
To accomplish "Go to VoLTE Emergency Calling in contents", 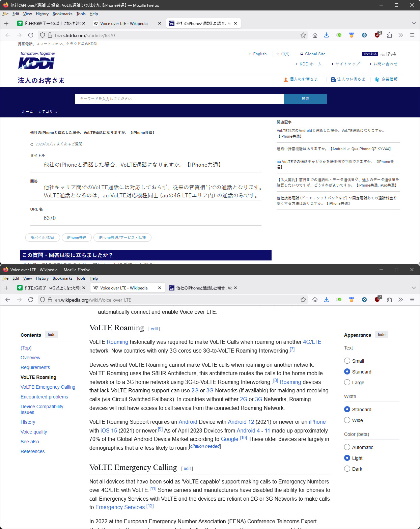I will click(48, 387).
